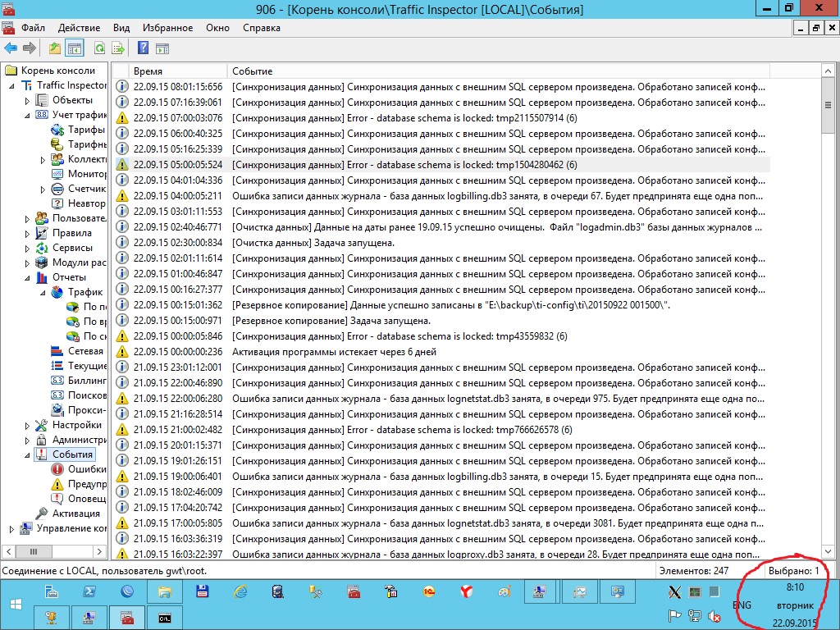Open the Windows Start button
Screen dimensions: 840x630
click(16, 605)
